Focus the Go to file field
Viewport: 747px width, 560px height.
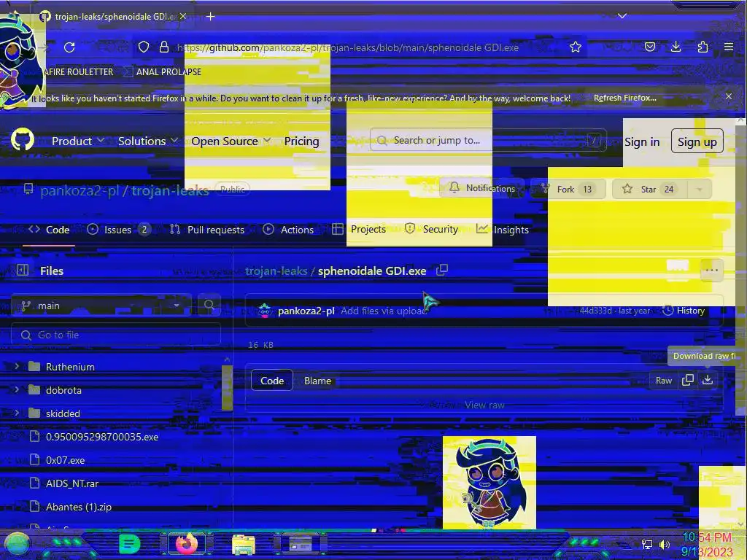[116, 335]
